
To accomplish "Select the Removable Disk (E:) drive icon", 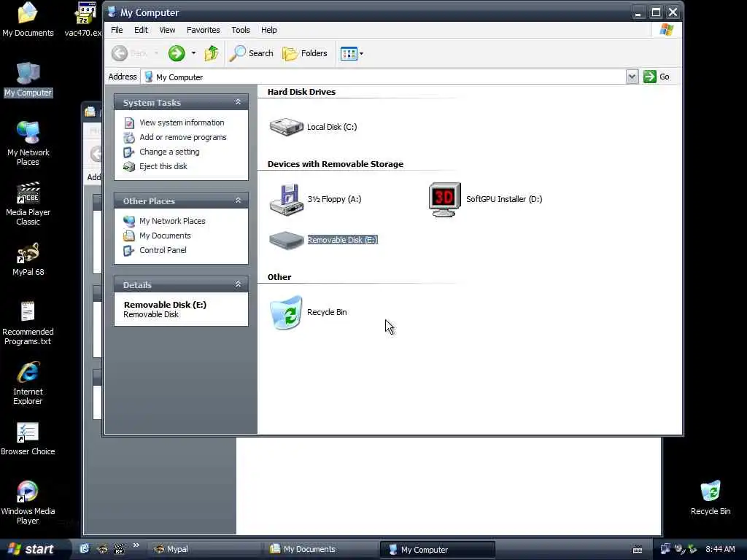I will tap(286, 240).
